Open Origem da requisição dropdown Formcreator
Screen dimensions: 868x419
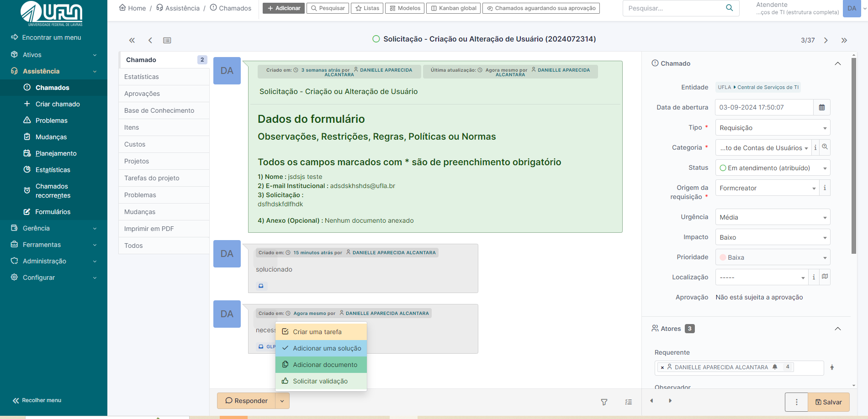767,188
